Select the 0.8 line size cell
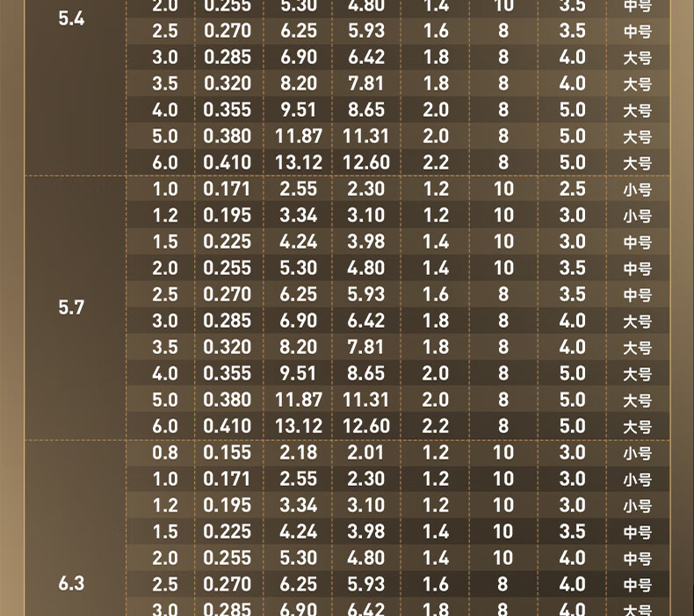This screenshot has width=694, height=616. [x=164, y=453]
